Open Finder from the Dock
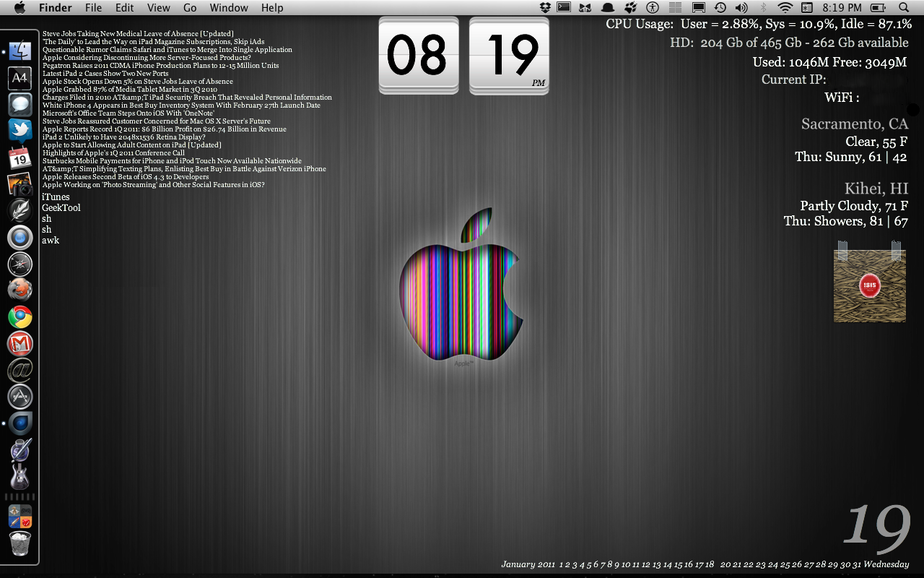Image resolution: width=924 pixels, height=578 pixels. [20, 52]
